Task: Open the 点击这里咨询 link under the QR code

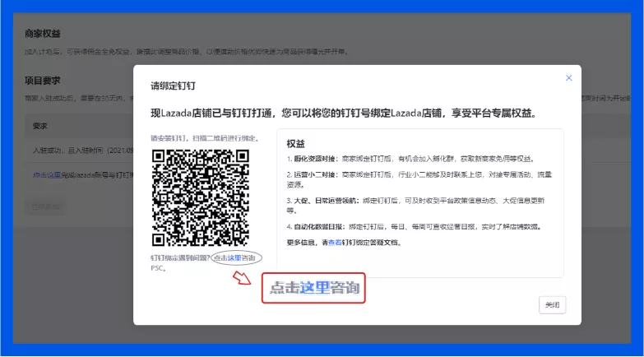Action: click(x=234, y=258)
